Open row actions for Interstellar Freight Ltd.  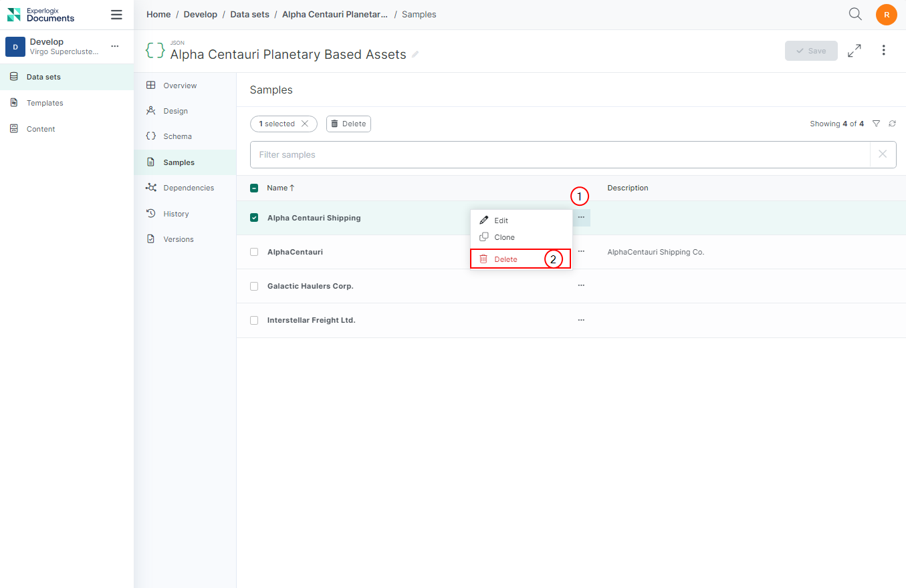pyautogui.click(x=581, y=320)
